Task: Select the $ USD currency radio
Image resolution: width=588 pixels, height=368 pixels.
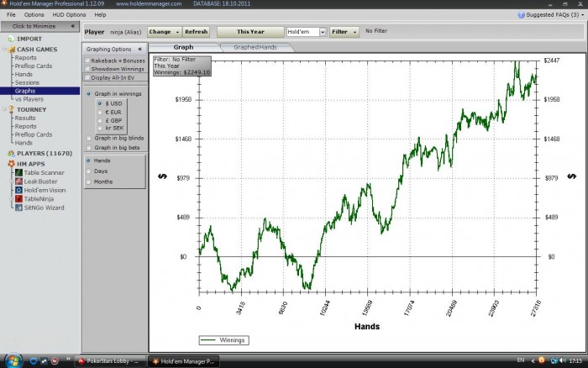Action: 99,103
